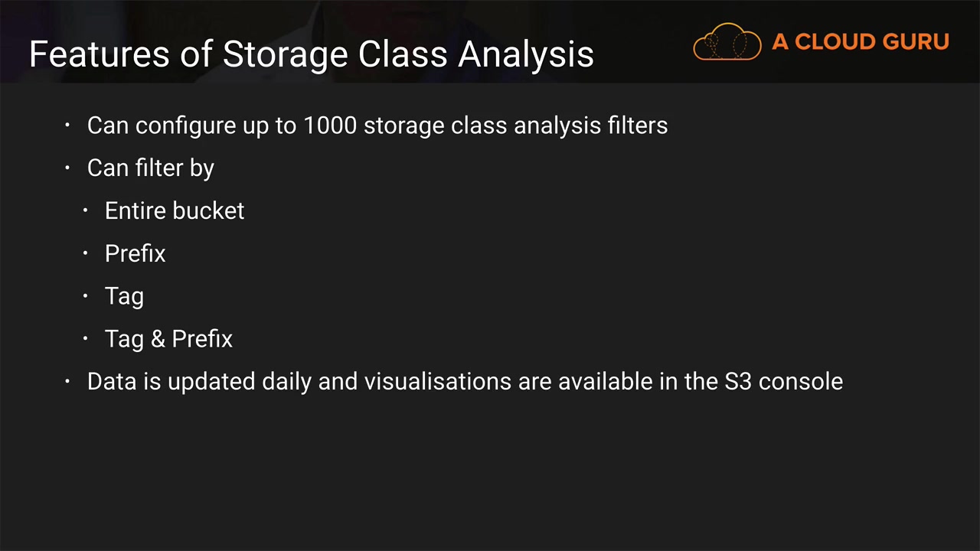Click the bullet dot before "Can configure"
The width and height of the screenshot is (980, 551).
(68, 125)
